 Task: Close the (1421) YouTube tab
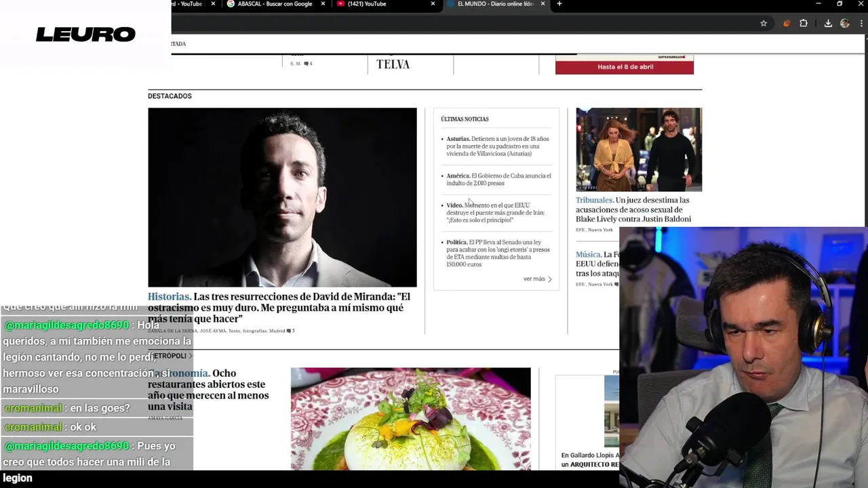(433, 4)
